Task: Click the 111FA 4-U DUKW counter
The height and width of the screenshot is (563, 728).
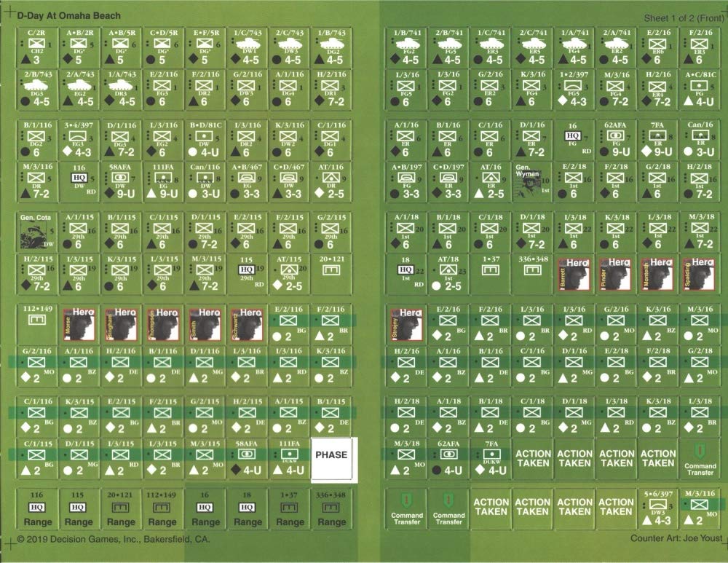Action: 289,458
